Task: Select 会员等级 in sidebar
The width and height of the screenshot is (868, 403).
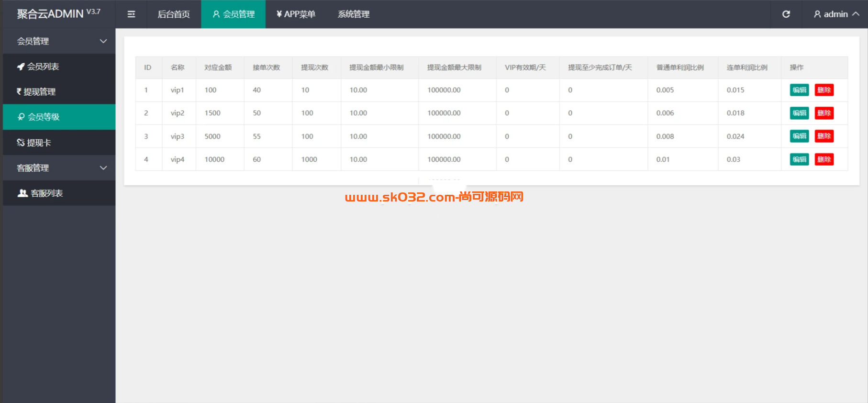Action: point(59,117)
